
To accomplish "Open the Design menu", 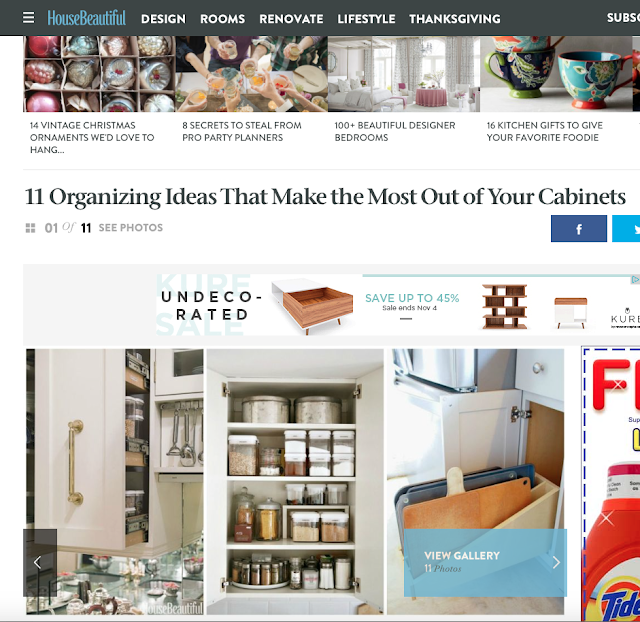I will point(163,19).
